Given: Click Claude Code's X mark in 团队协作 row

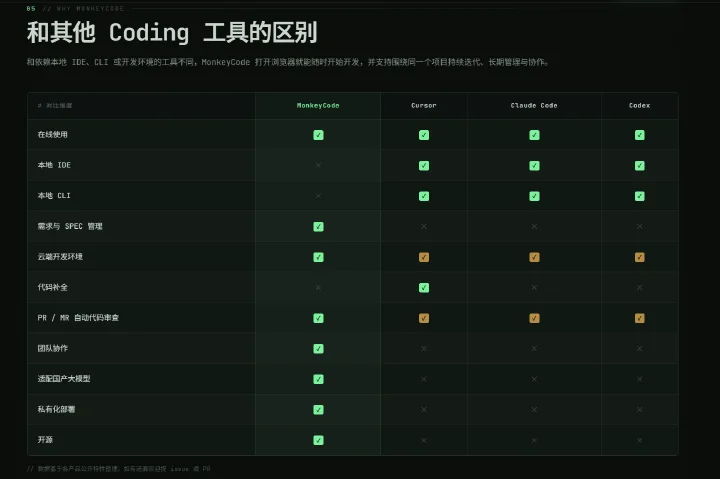Looking at the screenshot, I should pyautogui.click(x=534, y=349).
